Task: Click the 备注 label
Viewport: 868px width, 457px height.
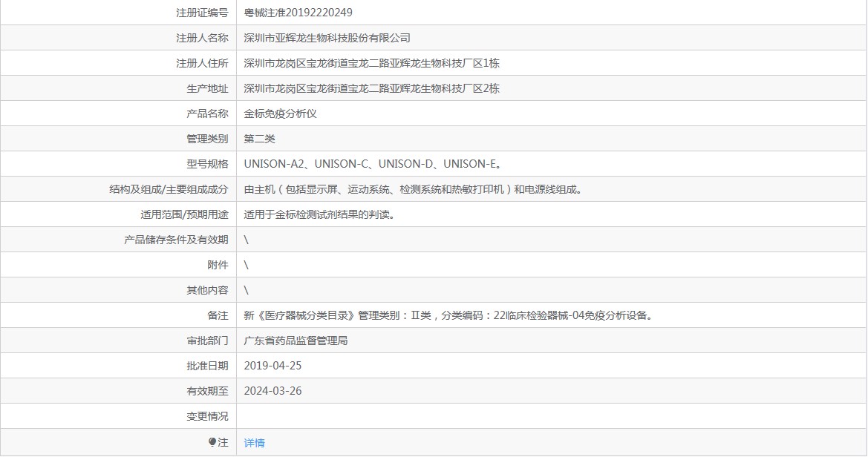Action: [x=218, y=315]
